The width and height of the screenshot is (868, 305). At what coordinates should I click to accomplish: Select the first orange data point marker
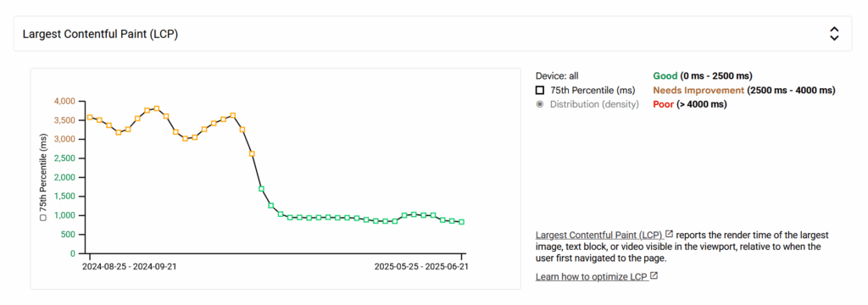90,118
